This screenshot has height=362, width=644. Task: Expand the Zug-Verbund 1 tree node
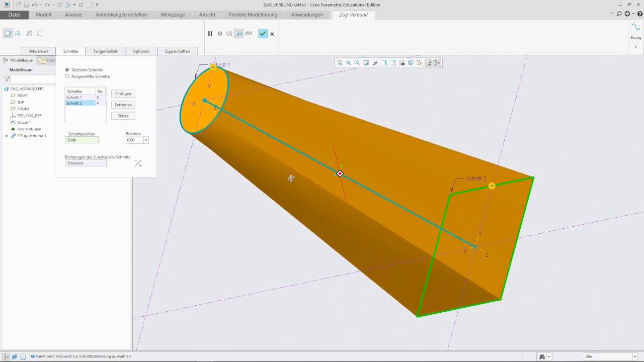click(7, 136)
